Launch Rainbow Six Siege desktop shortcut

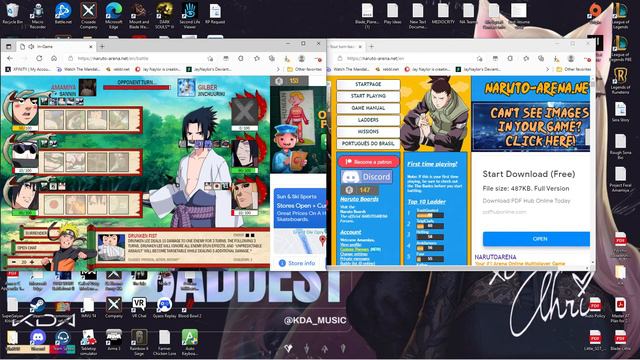pyautogui.click(x=139, y=342)
